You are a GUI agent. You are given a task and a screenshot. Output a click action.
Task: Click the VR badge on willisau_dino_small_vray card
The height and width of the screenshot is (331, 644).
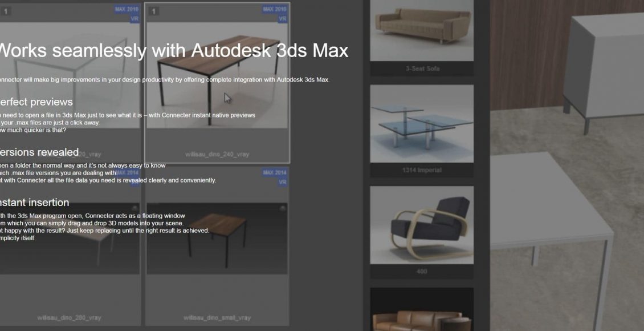pyautogui.click(x=282, y=182)
